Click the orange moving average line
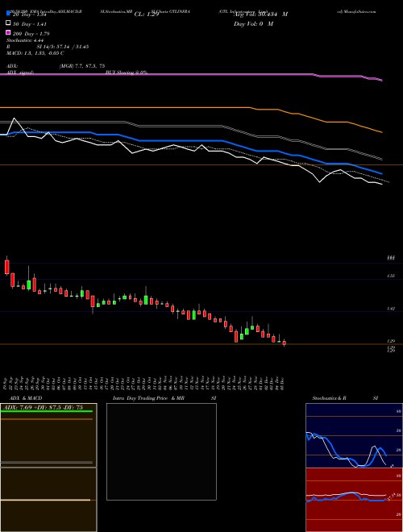403x532 pixels. point(190,107)
